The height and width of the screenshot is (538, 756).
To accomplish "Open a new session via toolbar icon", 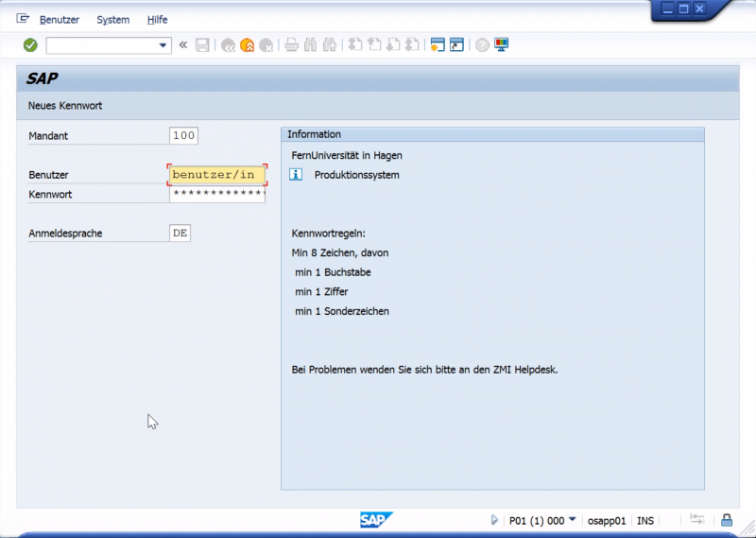I will tap(437, 44).
